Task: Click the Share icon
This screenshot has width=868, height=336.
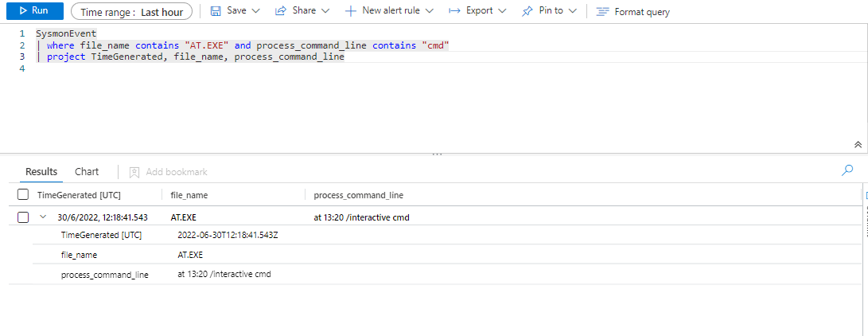Action: [x=280, y=11]
